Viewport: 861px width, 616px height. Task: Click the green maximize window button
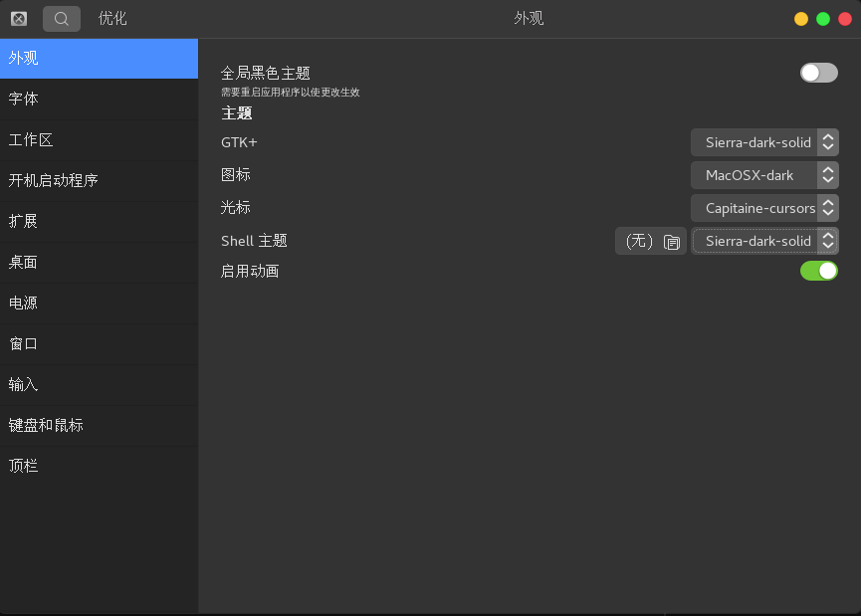(x=823, y=19)
